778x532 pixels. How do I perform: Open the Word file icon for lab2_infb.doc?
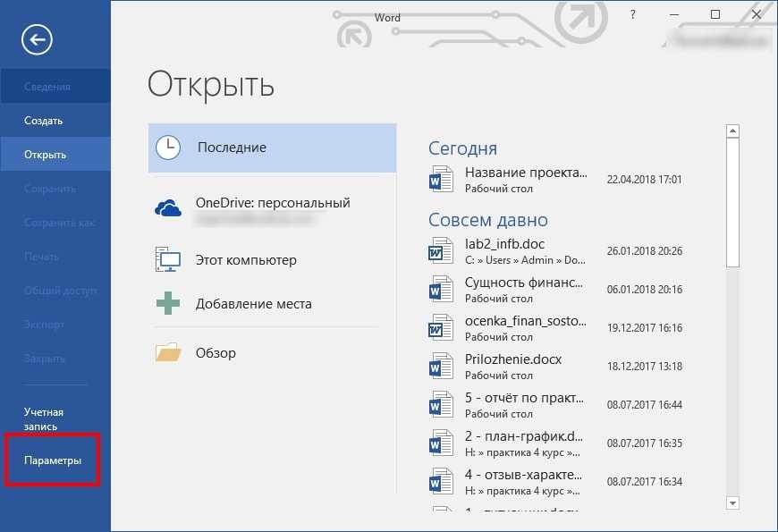pyautogui.click(x=441, y=250)
